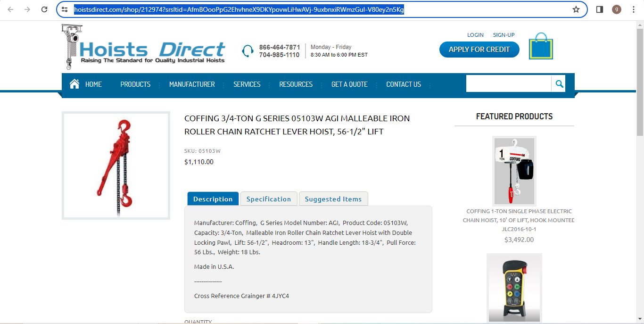Viewport: 644px width, 324px height.
Task: Click the 'Made in U.S.A.' line
Action: tap(214, 266)
